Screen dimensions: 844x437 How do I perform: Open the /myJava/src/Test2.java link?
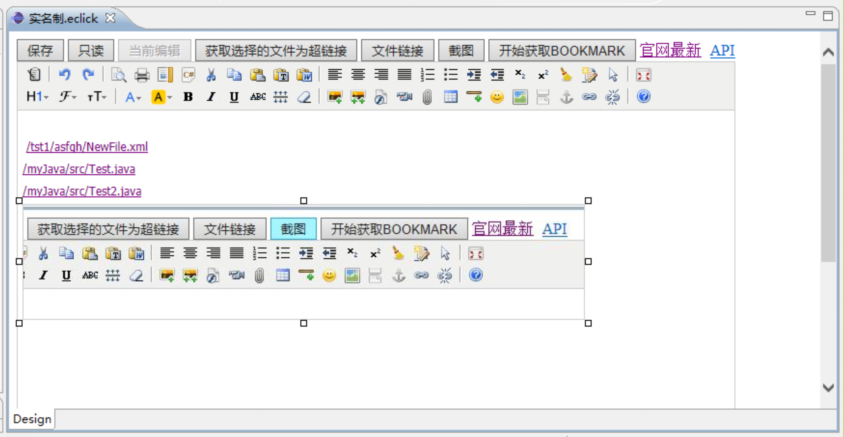82,191
